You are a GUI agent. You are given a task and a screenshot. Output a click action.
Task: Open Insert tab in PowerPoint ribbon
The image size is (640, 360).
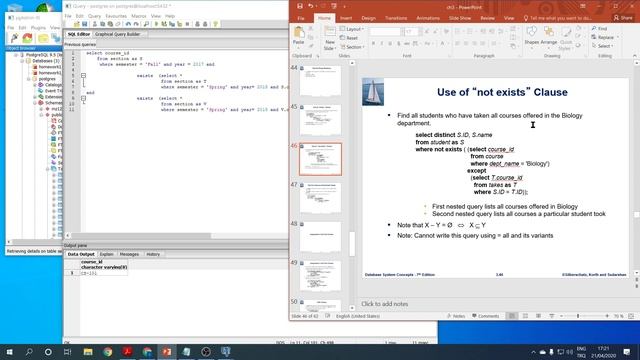tap(346, 18)
